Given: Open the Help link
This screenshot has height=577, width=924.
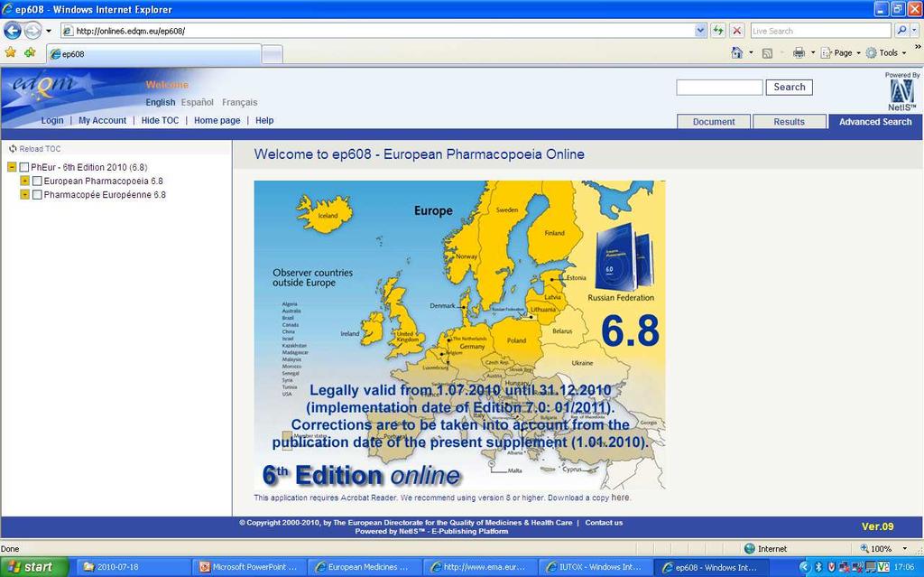Looking at the screenshot, I should pos(264,120).
